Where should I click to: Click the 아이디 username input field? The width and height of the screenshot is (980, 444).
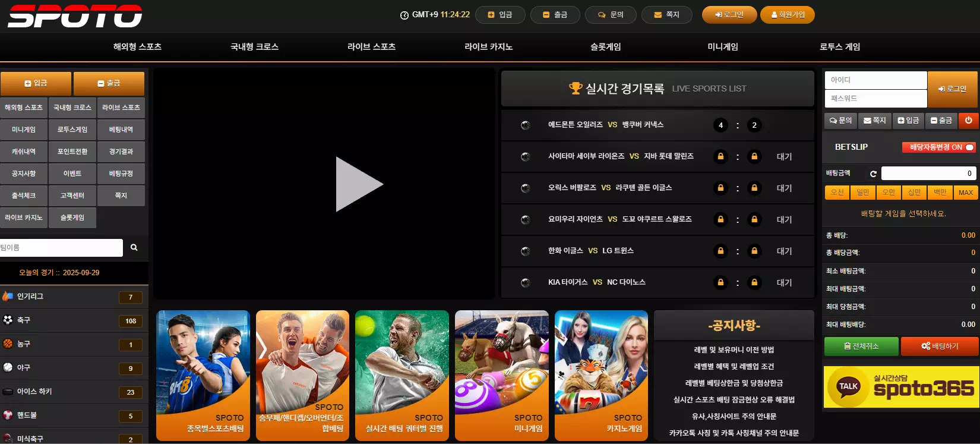coord(875,80)
